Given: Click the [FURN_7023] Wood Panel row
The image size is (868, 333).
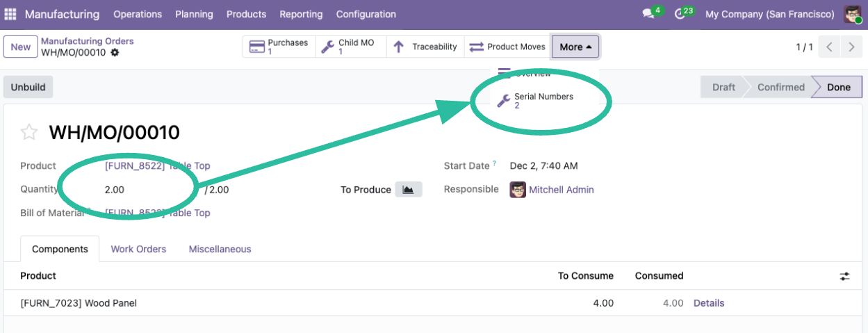Looking at the screenshot, I should (434, 303).
